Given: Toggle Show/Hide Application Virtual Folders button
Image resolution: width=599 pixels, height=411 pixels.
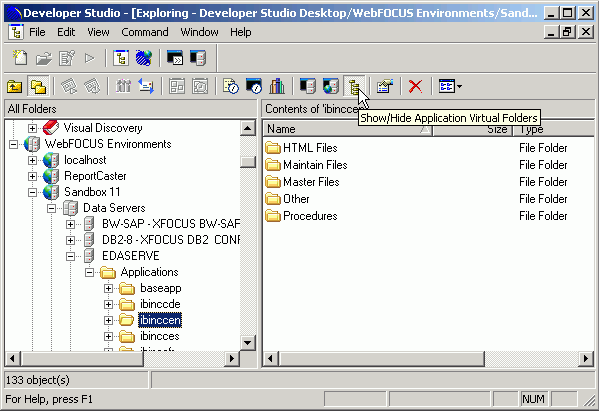Looking at the screenshot, I should click(x=355, y=86).
